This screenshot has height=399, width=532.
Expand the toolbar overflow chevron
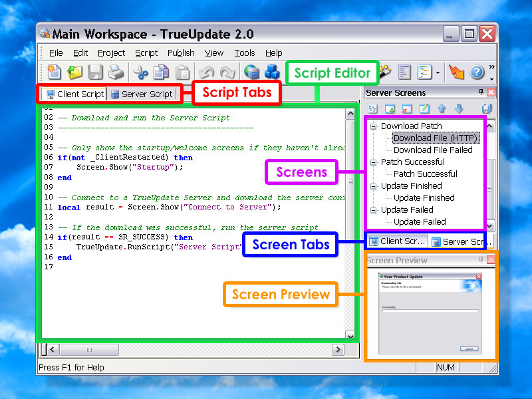pyautogui.click(x=491, y=67)
